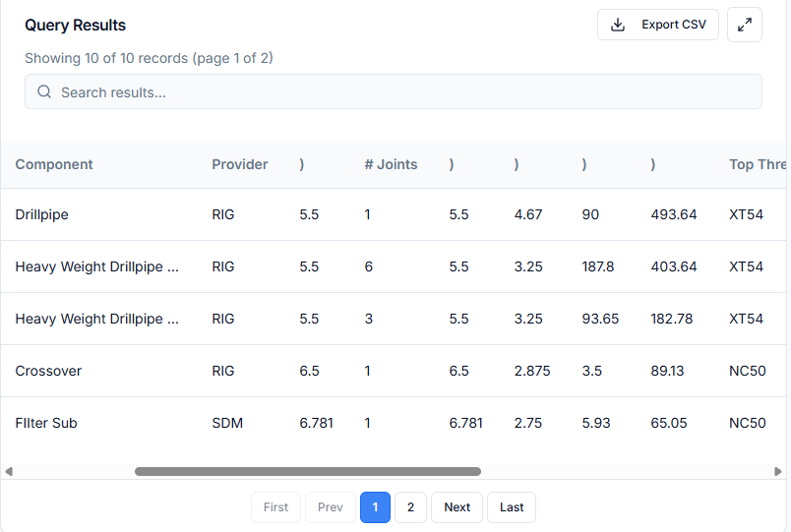This screenshot has width=791, height=532.
Task: Click the Top Thread column header
Action: tap(757, 164)
